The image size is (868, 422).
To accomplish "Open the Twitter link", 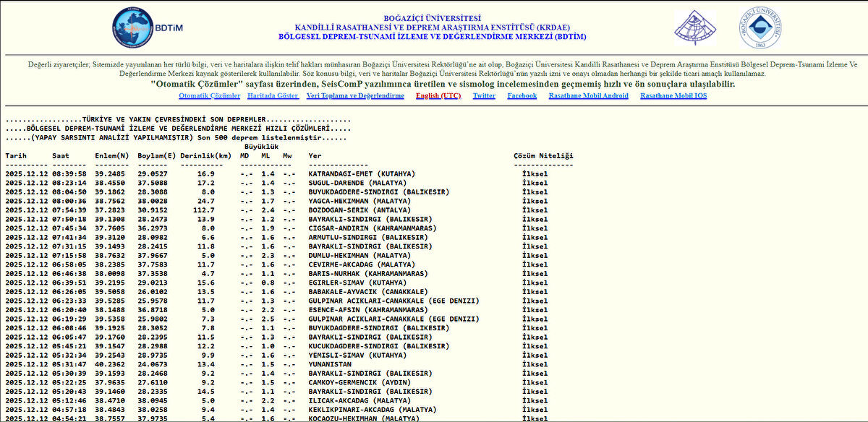I will coord(484,96).
